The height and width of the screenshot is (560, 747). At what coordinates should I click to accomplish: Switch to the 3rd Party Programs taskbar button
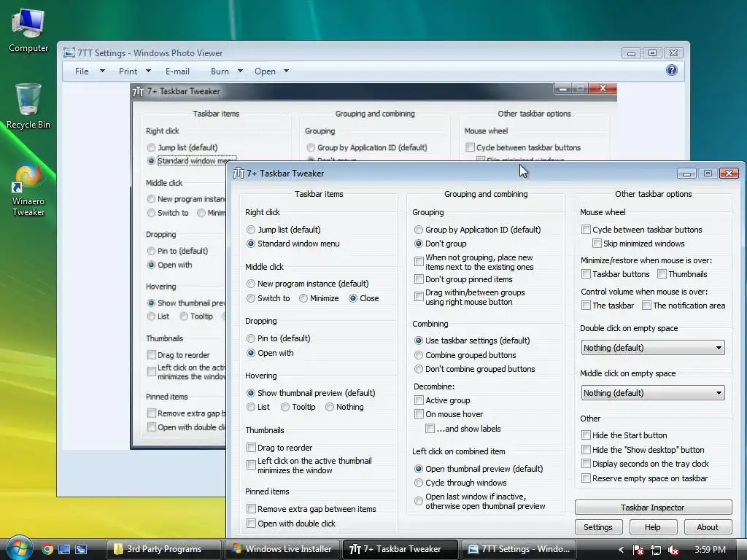tap(163, 549)
